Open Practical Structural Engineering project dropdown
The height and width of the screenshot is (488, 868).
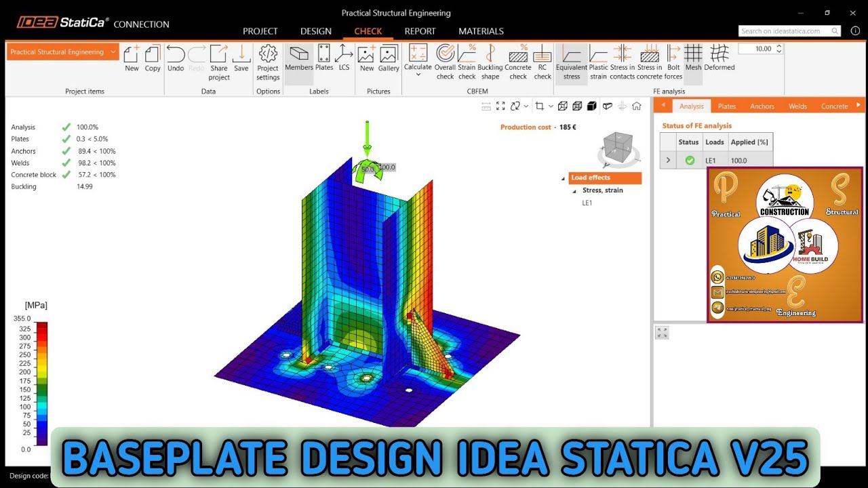(62, 52)
